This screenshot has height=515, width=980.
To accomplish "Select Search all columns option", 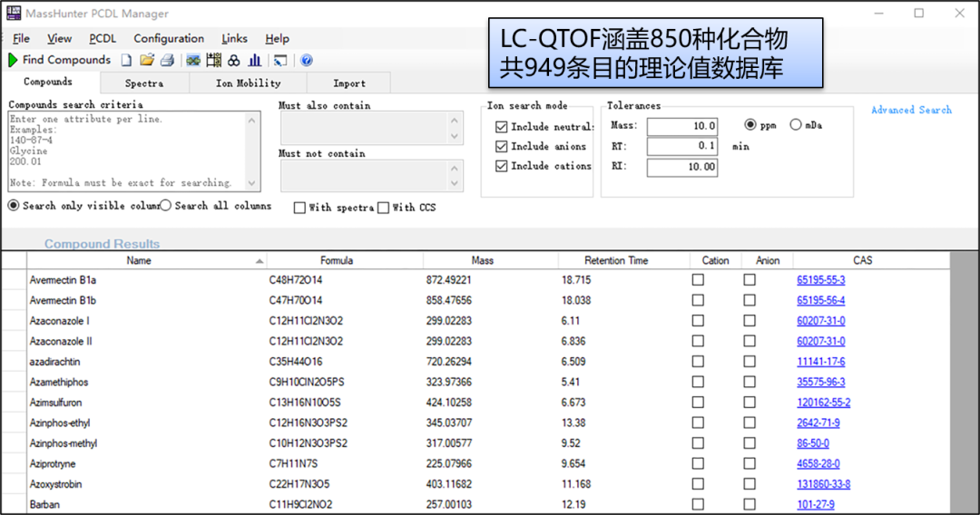I will coord(166,206).
